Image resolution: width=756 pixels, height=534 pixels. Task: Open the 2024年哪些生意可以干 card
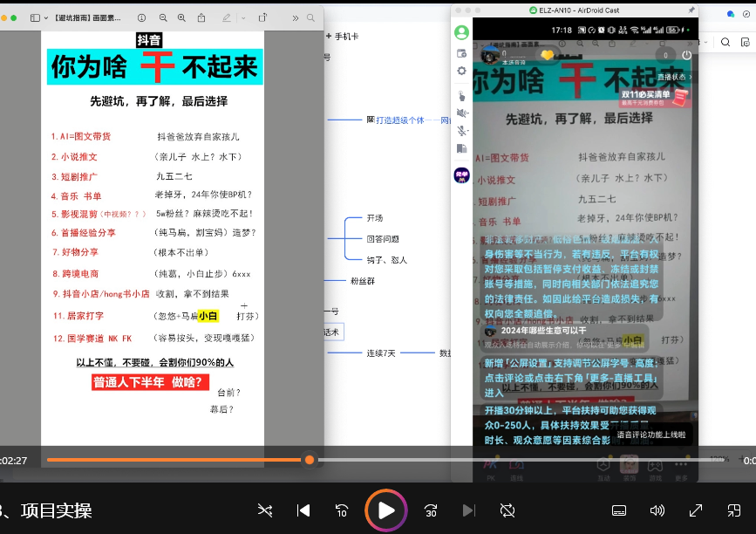click(x=565, y=337)
